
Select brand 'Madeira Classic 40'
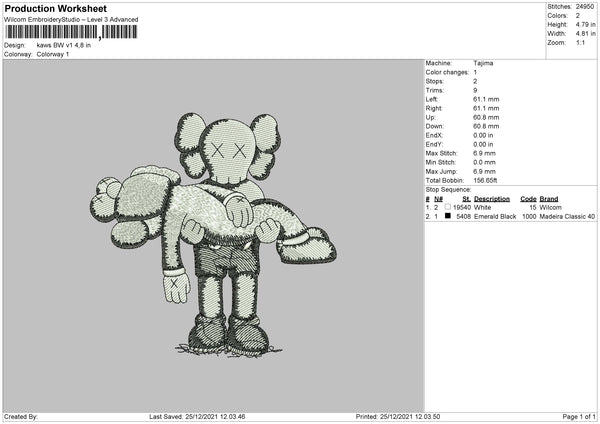pyautogui.click(x=567, y=217)
